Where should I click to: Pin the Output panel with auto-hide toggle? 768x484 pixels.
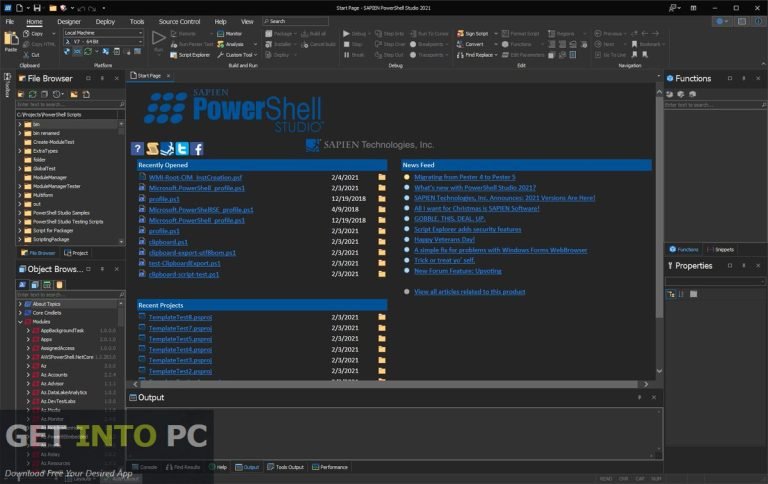[639, 397]
